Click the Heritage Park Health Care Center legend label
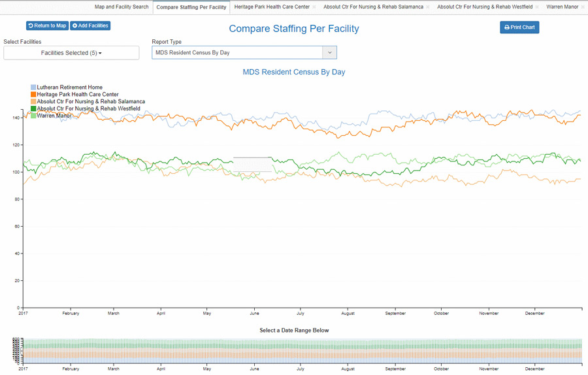 78,95
